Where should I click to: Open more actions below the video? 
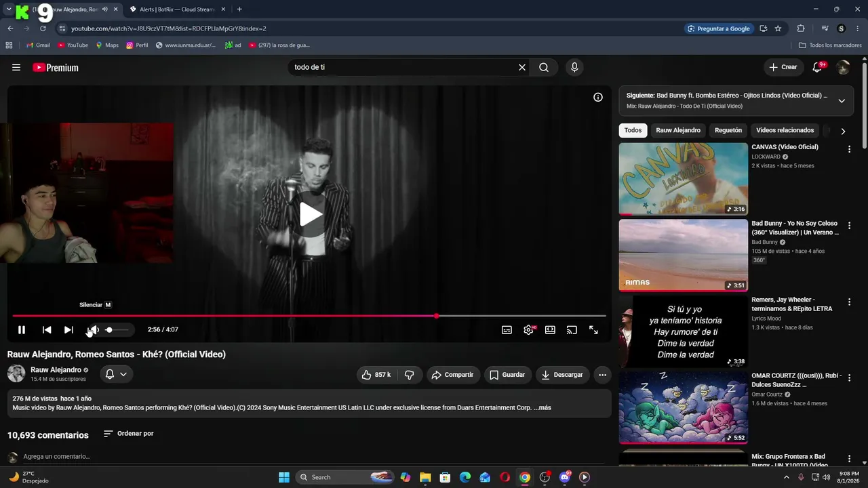602,375
